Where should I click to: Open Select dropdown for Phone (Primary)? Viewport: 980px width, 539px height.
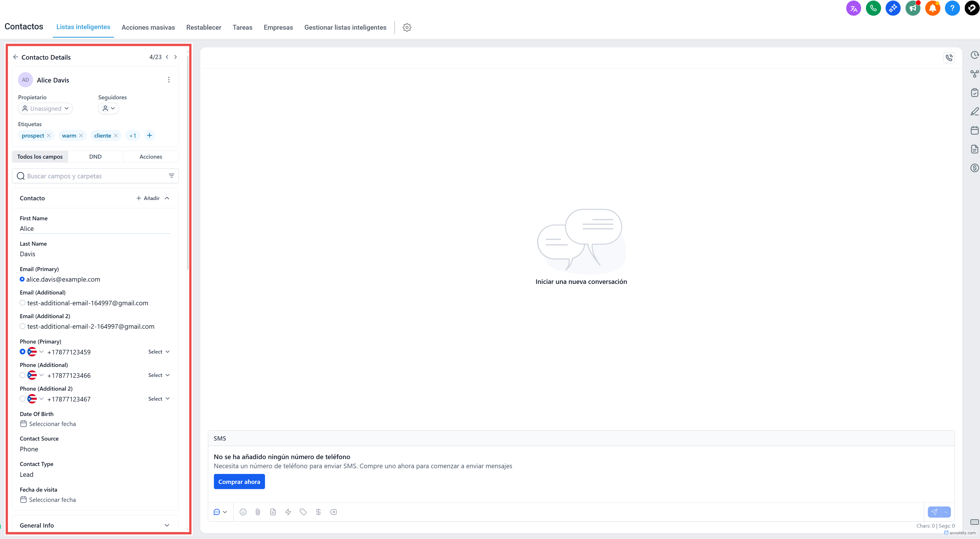pyautogui.click(x=159, y=352)
